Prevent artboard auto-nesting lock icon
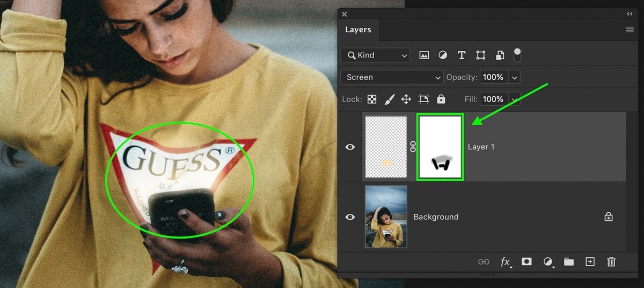The width and height of the screenshot is (644, 288). coord(424,99)
